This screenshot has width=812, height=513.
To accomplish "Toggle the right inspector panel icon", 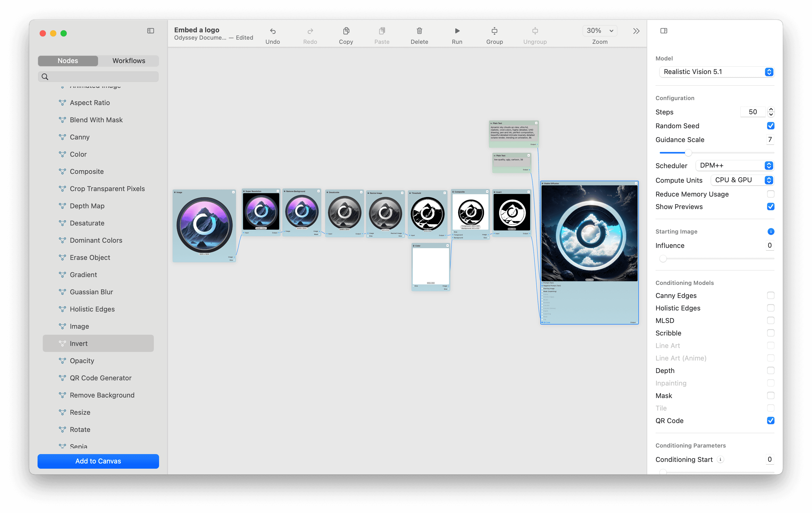I will pos(664,31).
